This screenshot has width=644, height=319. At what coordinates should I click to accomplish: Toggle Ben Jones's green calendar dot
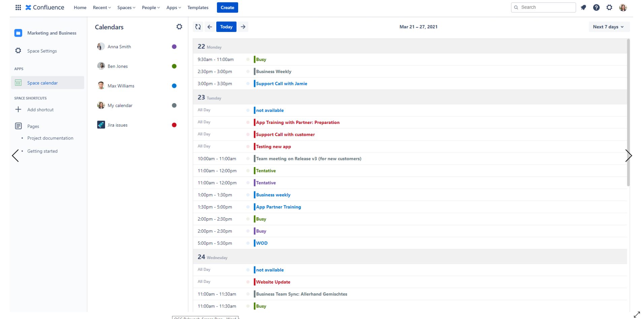[x=174, y=66]
